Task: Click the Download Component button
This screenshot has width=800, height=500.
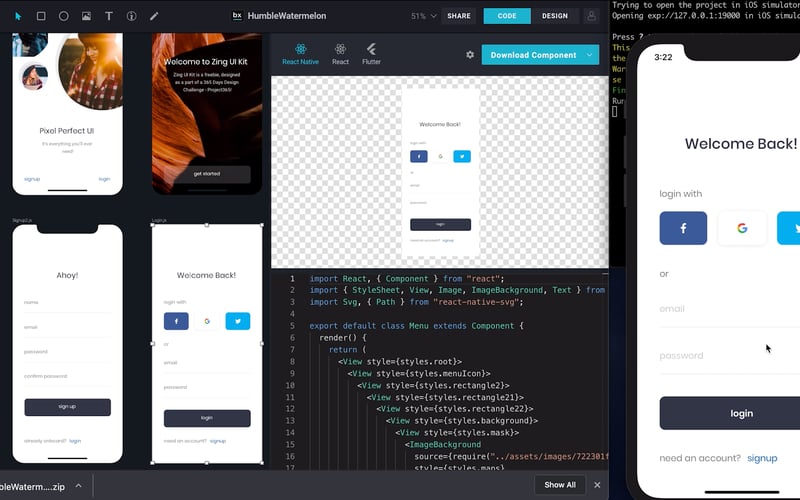Action: tap(533, 55)
